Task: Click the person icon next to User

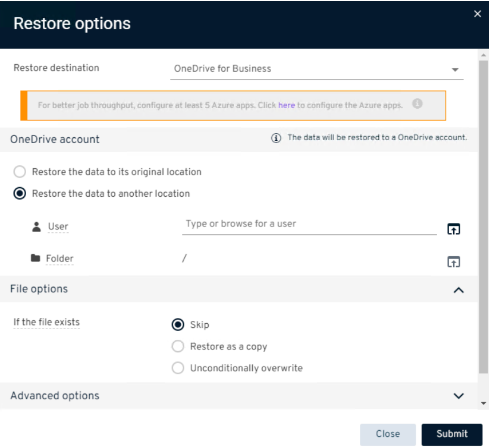Action: [x=36, y=226]
